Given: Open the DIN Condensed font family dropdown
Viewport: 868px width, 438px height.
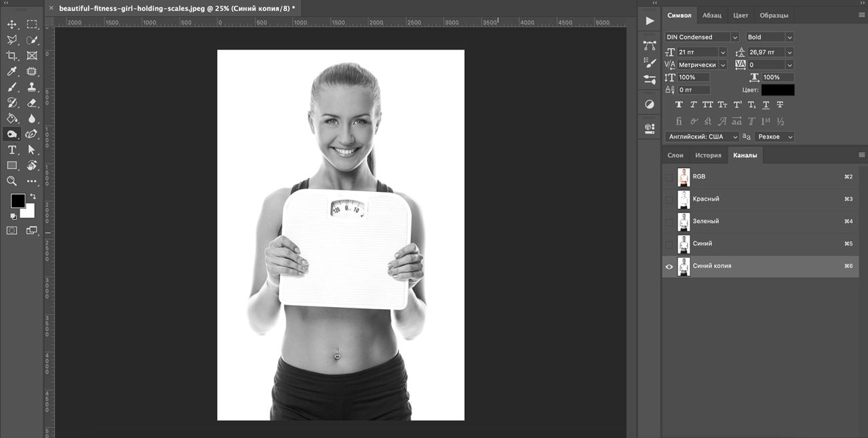Looking at the screenshot, I should pos(735,37).
